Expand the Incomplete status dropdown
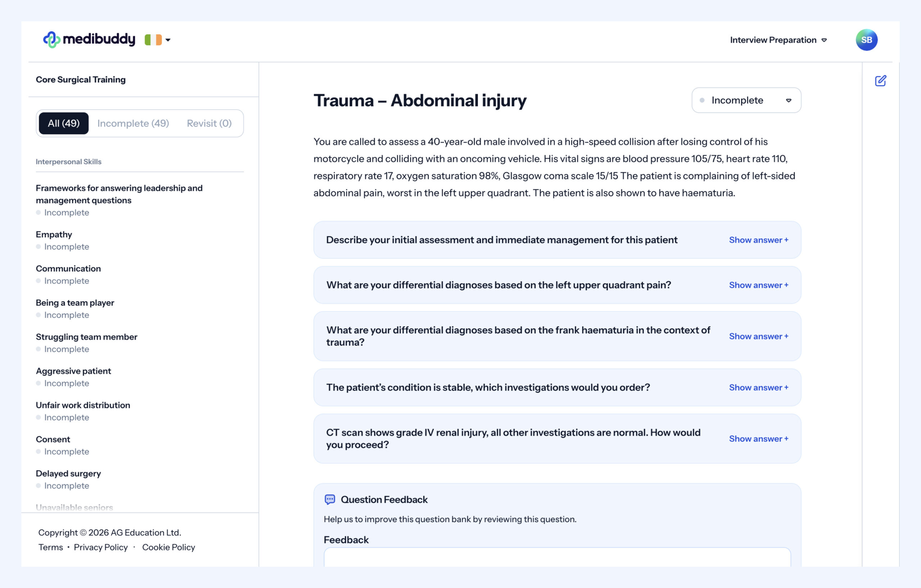 tap(746, 100)
